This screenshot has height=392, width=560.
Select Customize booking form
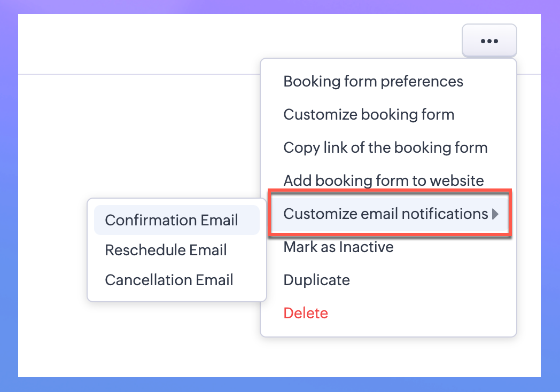(x=369, y=115)
